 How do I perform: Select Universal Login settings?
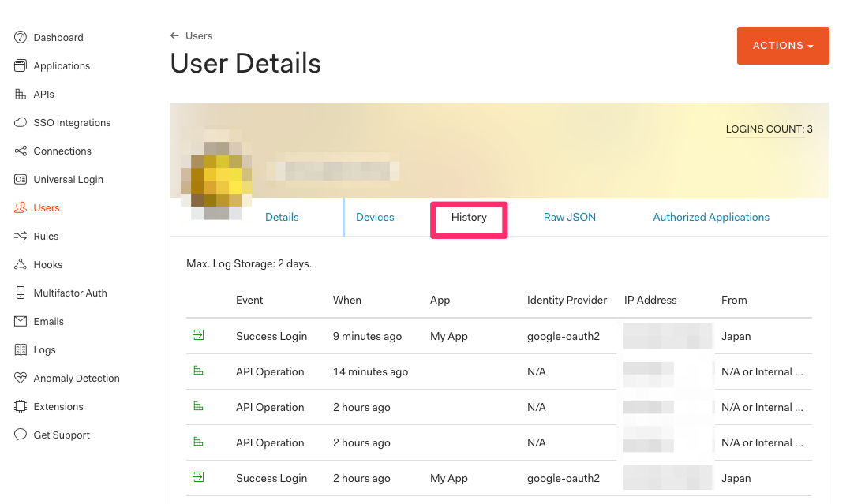[x=69, y=179]
